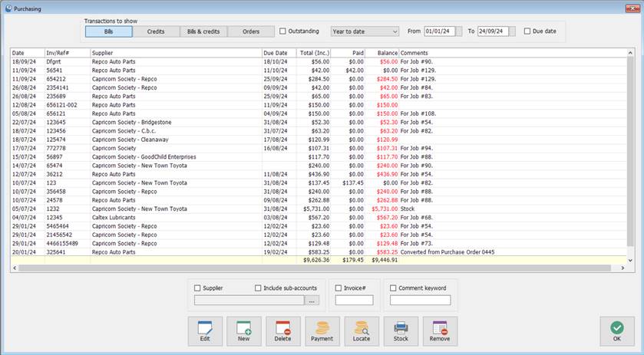Click the From date field 01/01/24

pyautogui.click(x=440, y=31)
